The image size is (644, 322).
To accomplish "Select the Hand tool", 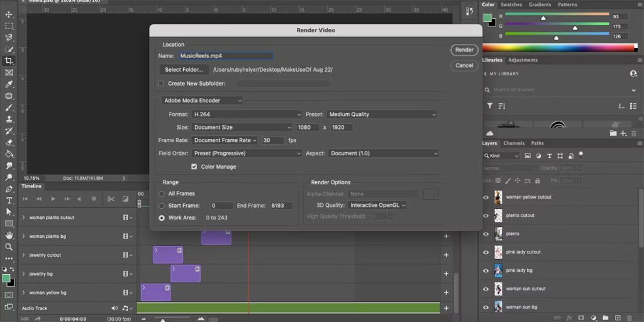I will pyautogui.click(x=9, y=235).
